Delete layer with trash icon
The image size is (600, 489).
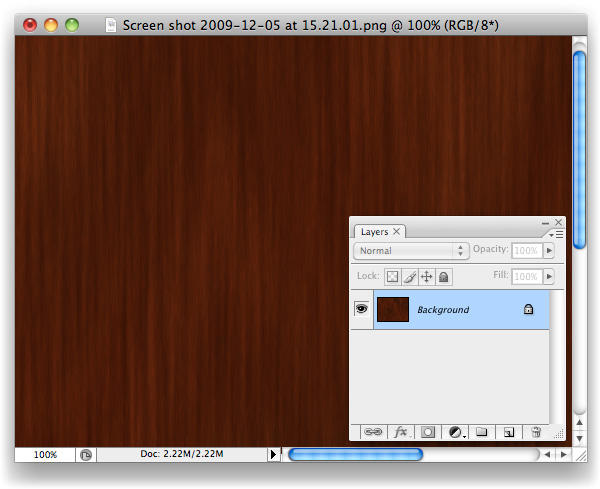coord(536,432)
